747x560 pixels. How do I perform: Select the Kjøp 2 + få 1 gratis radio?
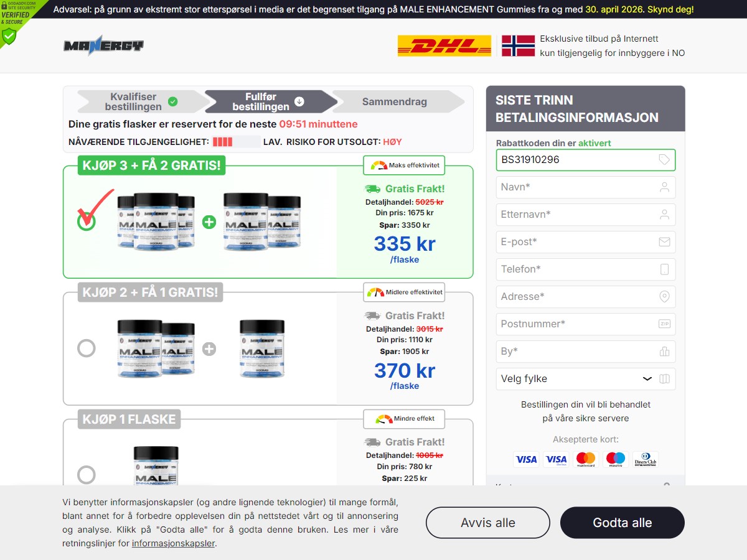87,348
